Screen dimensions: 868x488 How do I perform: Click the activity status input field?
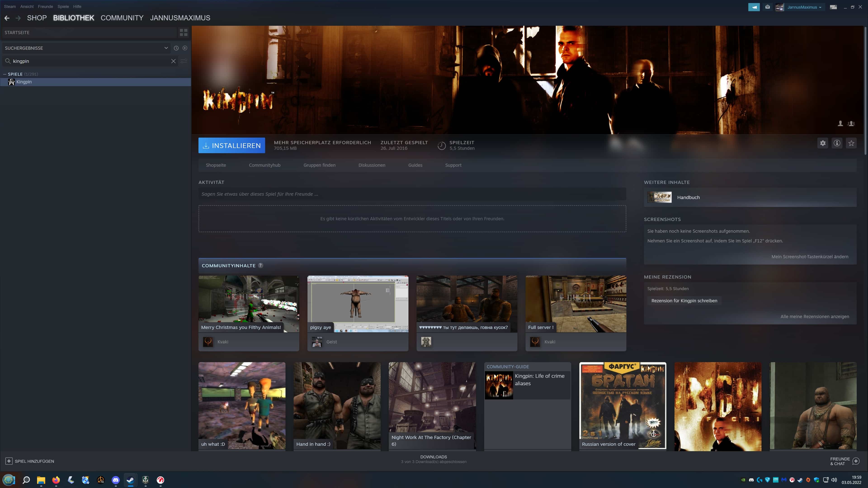[412, 194]
